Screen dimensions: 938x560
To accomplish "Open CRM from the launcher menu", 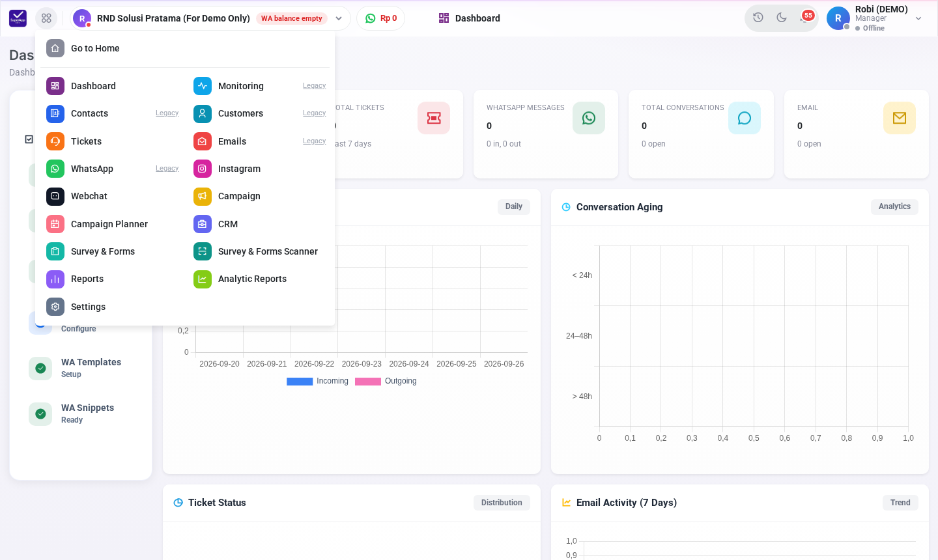I will pos(228,224).
